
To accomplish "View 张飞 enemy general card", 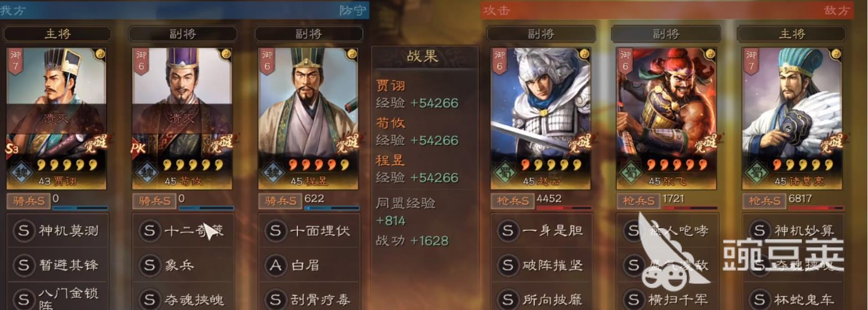I will coord(666,117).
